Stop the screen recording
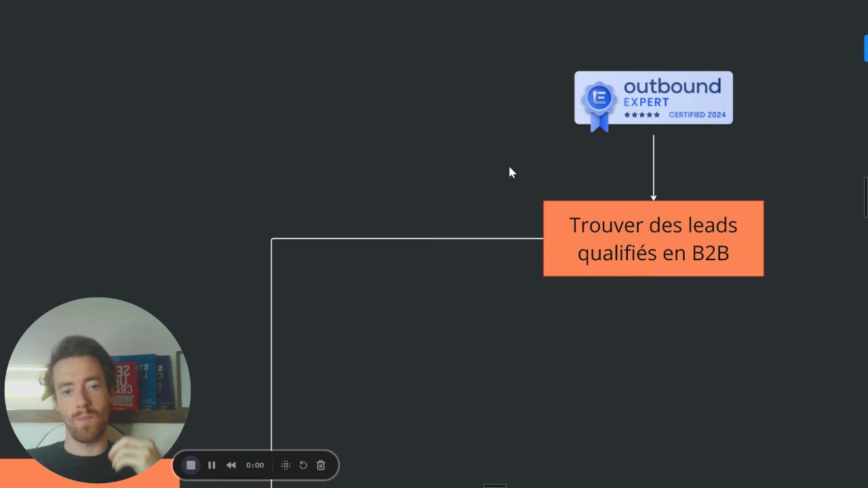 point(191,465)
